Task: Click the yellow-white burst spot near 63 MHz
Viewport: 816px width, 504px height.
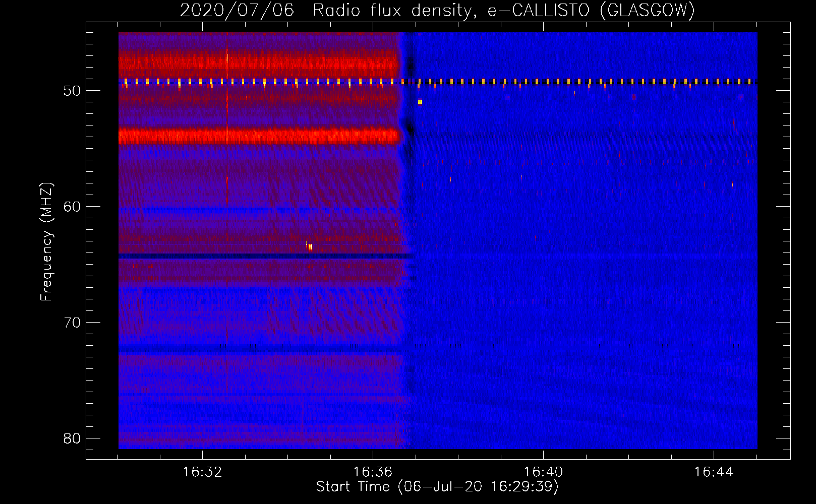Action: pos(310,246)
